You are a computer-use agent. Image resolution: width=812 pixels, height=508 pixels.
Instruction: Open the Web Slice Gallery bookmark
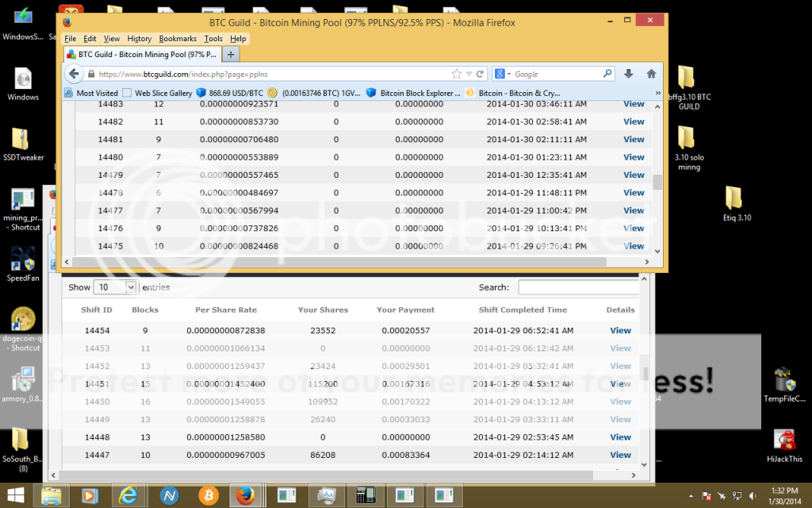[x=158, y=94]
